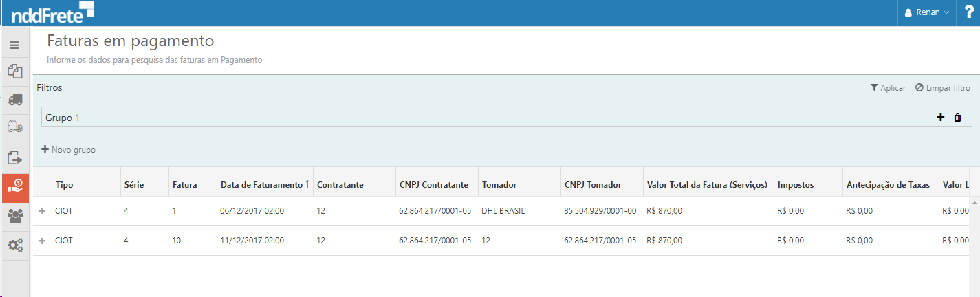Click the help question mark icon
Image resolution: width=980 pixels, height=297 pixels.
coord(969,12)
